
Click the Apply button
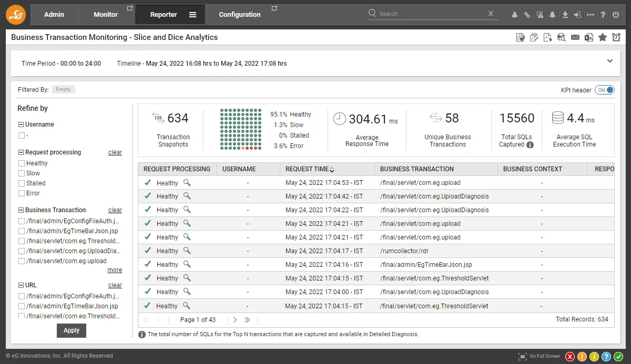click(72, 330)
